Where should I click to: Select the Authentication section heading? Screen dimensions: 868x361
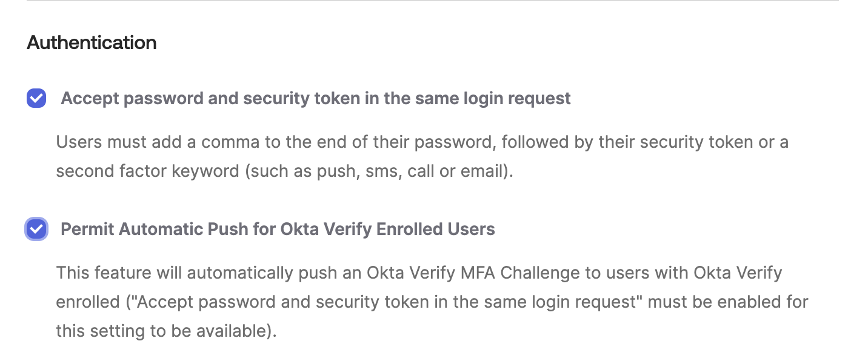tap(92, 42)
